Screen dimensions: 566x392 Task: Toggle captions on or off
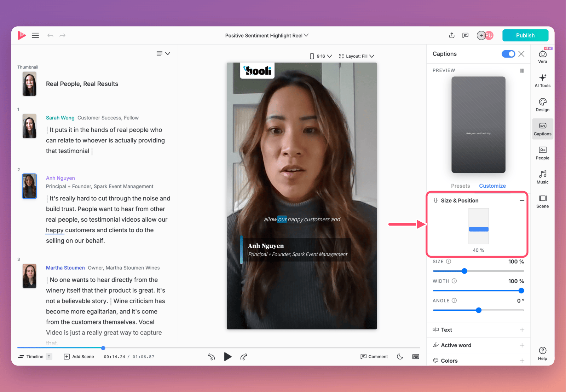coord(508,54)
